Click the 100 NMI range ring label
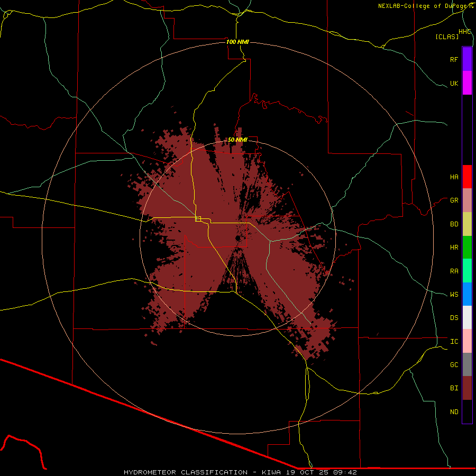This screenshot has height=476, width=476. 237,42
